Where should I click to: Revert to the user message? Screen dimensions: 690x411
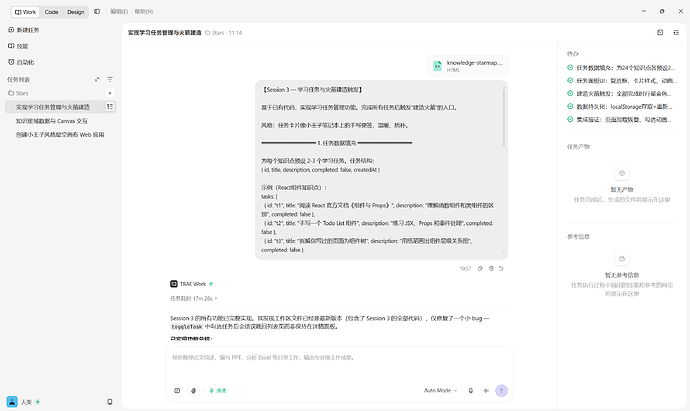tap(501, 268)
